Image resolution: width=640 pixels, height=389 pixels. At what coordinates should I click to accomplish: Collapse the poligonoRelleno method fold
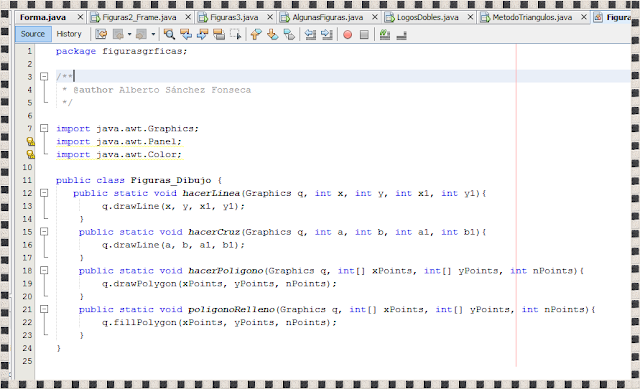click(x=44, y=309)
